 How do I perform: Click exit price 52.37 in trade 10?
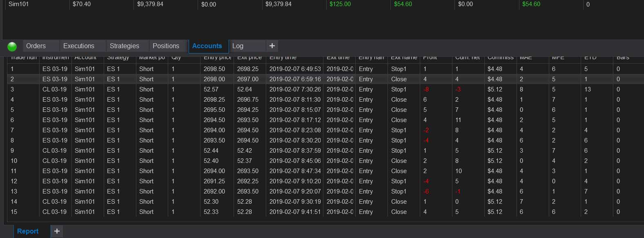245,161
